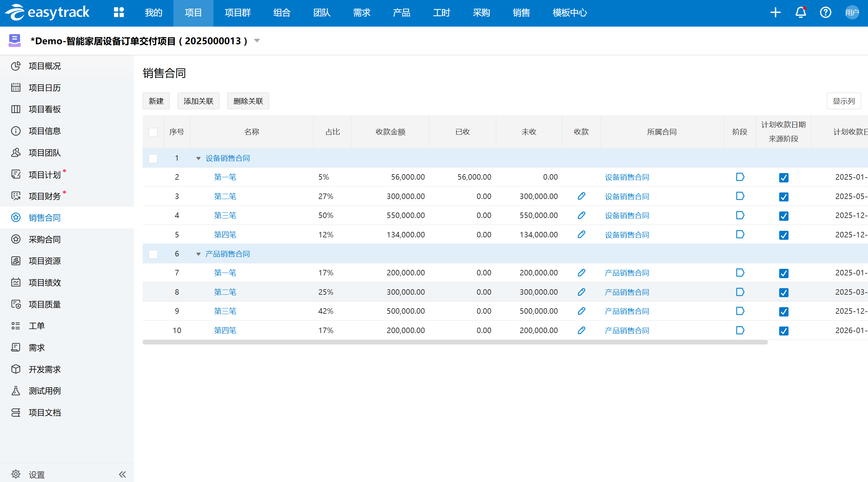Open 模板中心 in top navigation
Viewport: 868px width, 482px height.
[569, 13]
